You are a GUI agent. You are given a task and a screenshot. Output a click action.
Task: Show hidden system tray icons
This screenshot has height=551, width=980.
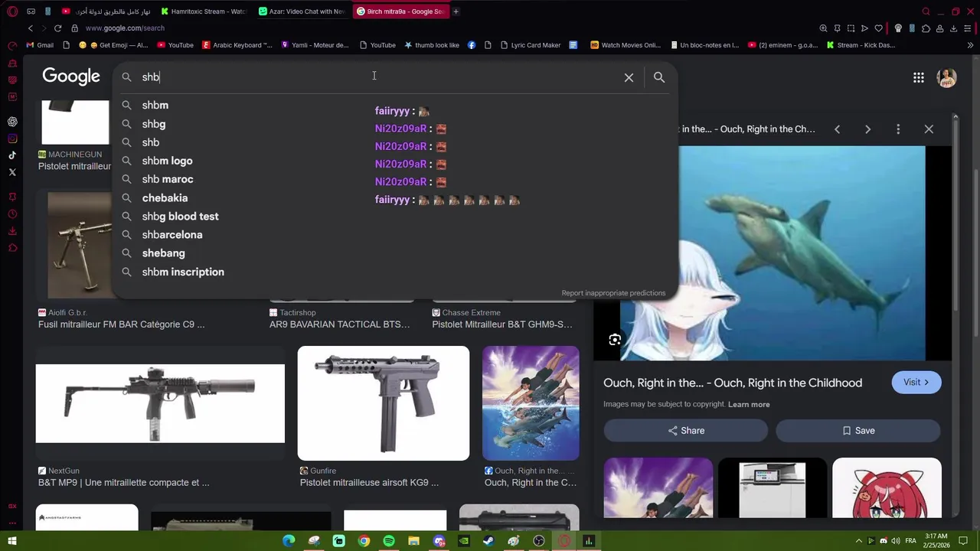click(858, 541)
